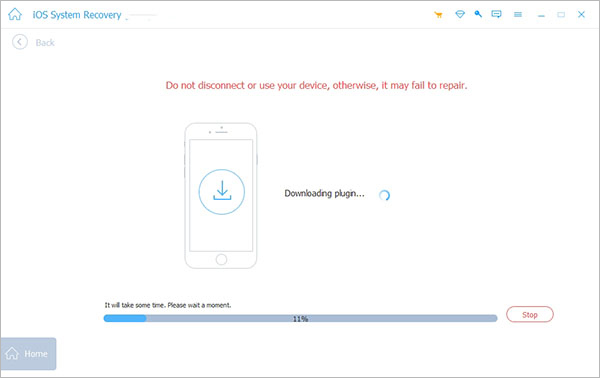Click the iOS System Recovery title

[x=77, y=15]
